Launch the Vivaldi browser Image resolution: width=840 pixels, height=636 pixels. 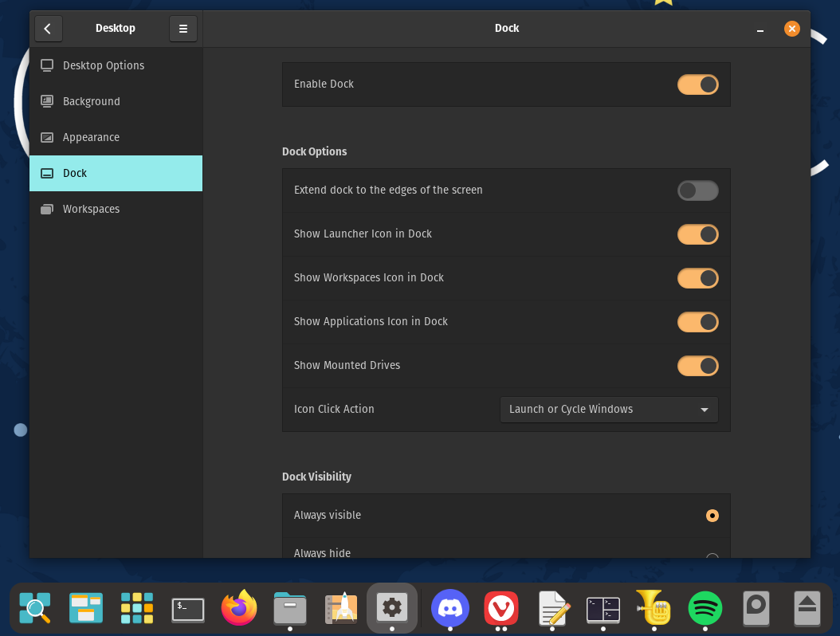click(x=500, y=607)
